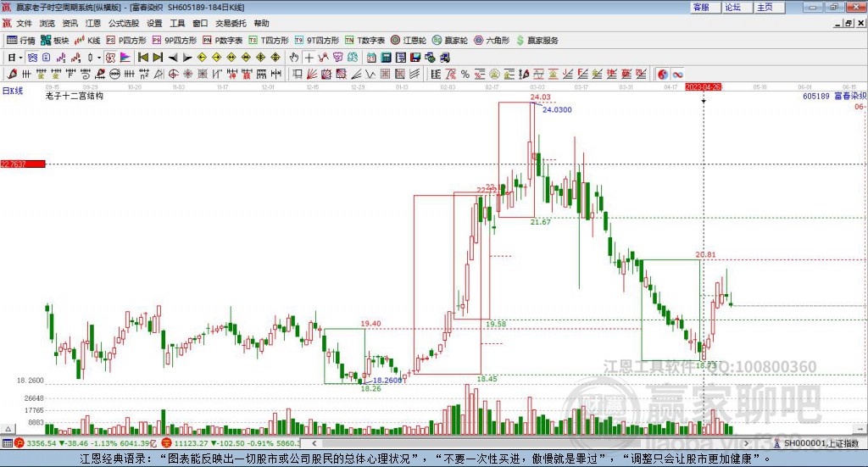Viewport: 868px width, 467px height.
Task: Click the horizontal scrollbar right arrow
Action: [746, 443]
